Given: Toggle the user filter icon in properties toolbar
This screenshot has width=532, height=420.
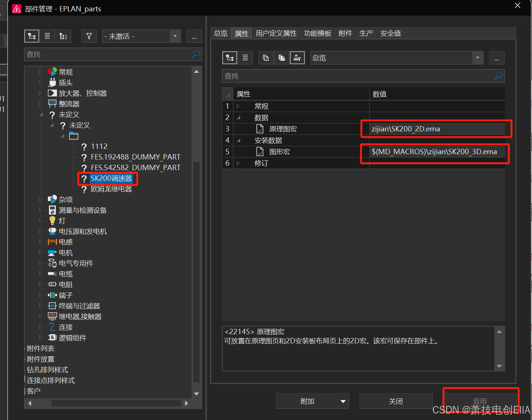Looking at the screenshot, I should (297, 58).
